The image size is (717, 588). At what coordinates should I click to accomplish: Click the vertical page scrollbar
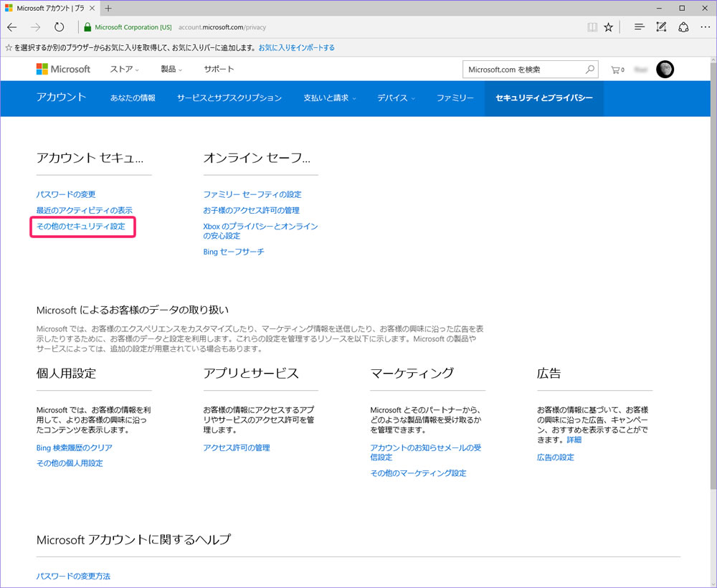713,275
